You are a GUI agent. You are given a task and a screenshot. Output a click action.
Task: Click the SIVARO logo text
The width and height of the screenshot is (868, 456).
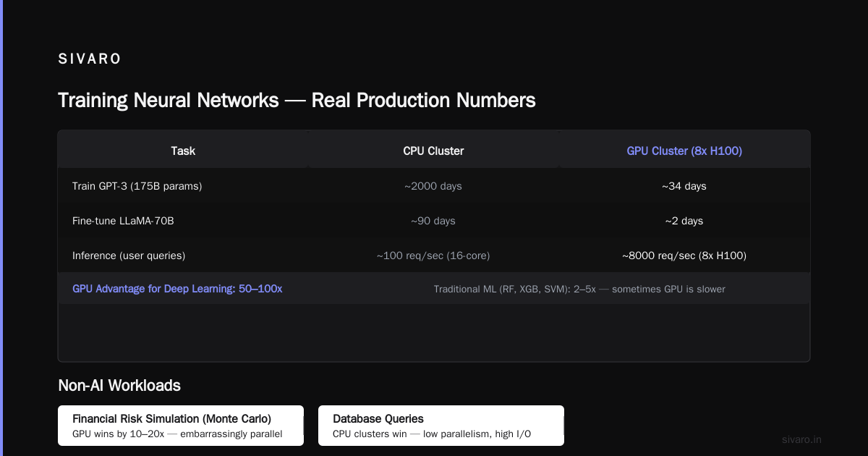point(90,59)
